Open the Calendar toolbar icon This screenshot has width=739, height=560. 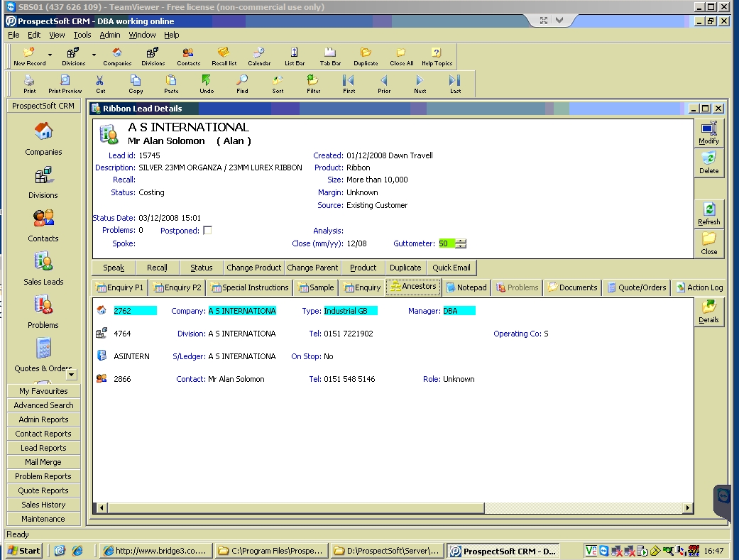[259, 56]
